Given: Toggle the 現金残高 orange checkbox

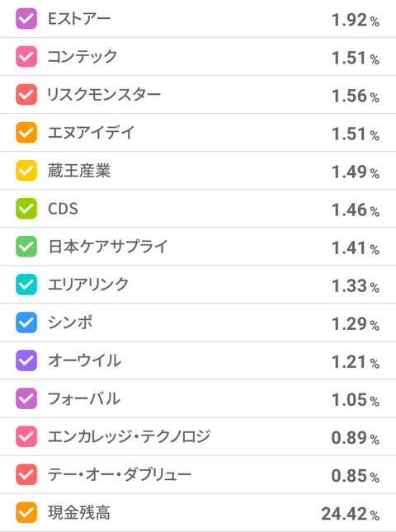Looking at the screenshot, I should pyautogui.click(x=26, y=513).
